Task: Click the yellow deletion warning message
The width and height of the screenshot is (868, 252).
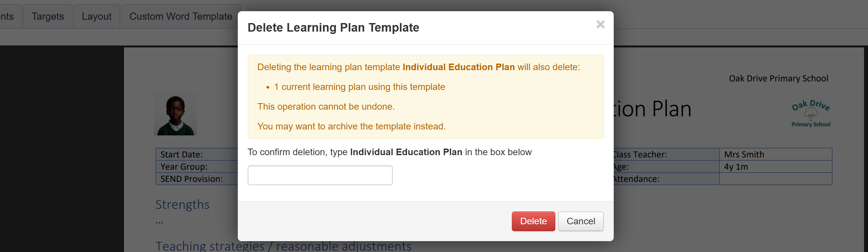Action: [425, 97]
